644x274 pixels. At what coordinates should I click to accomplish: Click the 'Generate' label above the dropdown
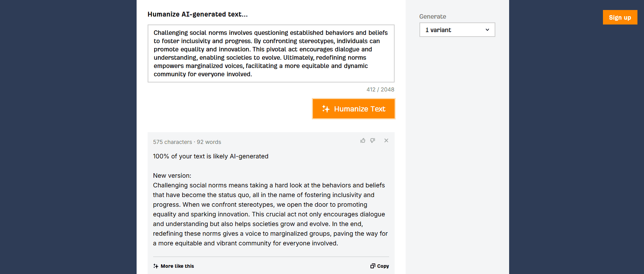[433, 17]
